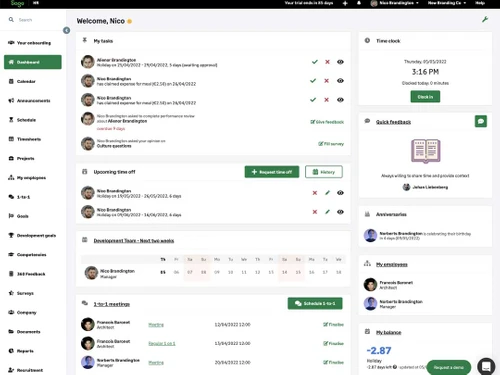
Task: View the May holiday time off
Action: pyautogui.click(x=340, y=193)
